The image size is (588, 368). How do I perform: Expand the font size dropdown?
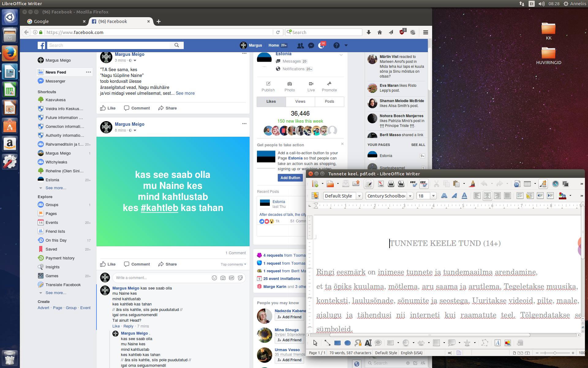tap(433, 196)
